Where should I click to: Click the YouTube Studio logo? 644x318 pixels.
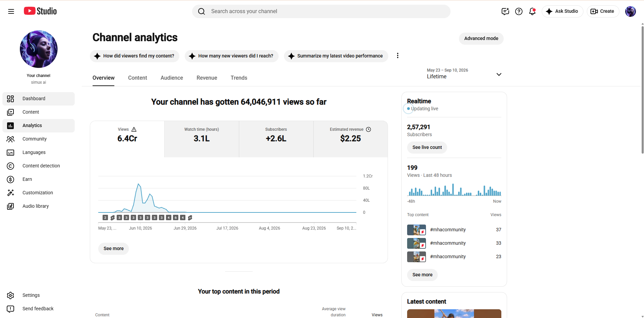coord(40,11)
